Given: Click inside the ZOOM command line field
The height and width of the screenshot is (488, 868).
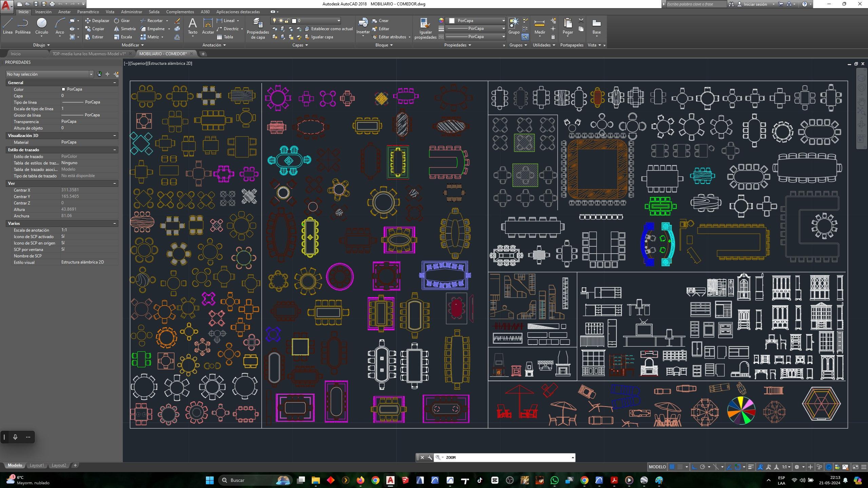Looking at the screenshot, I should [492, 457].
